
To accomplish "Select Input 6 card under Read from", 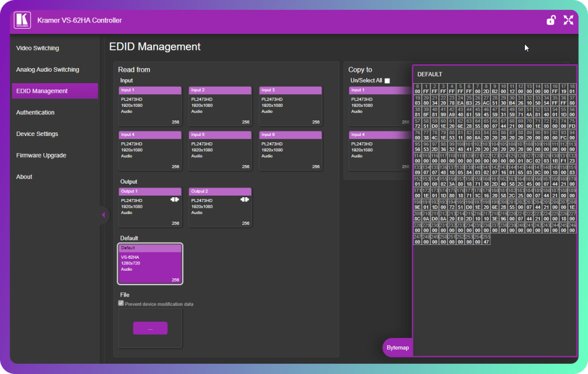I will click(x=290, y=151).
